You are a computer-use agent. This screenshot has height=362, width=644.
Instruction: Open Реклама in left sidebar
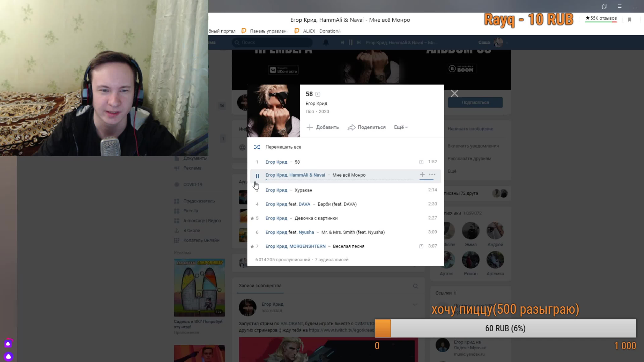point(192,168)
